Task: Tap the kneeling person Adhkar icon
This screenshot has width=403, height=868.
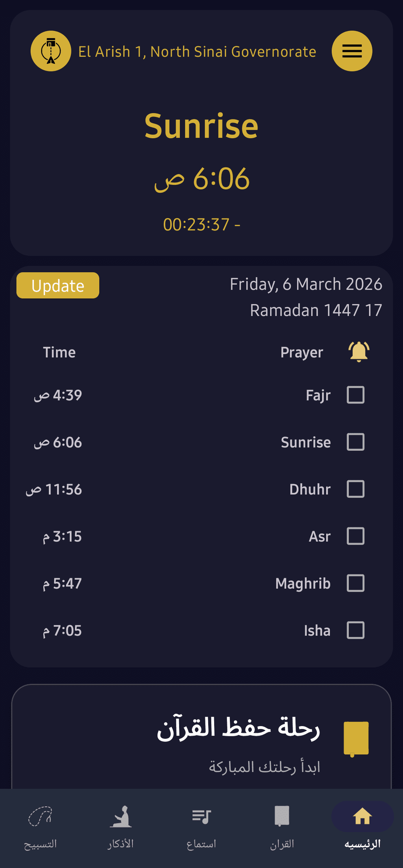Action: pos(121,816)
